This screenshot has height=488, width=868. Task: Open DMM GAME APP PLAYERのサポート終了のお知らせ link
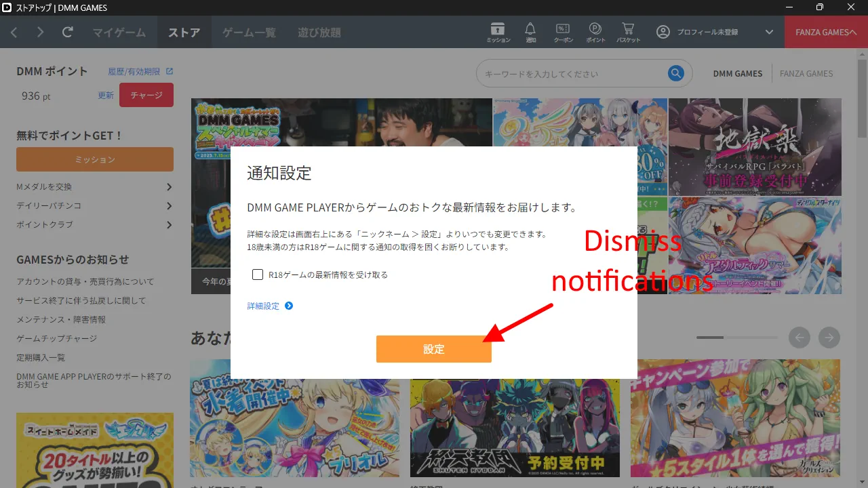pyautogui.click(x=94, y=380)
